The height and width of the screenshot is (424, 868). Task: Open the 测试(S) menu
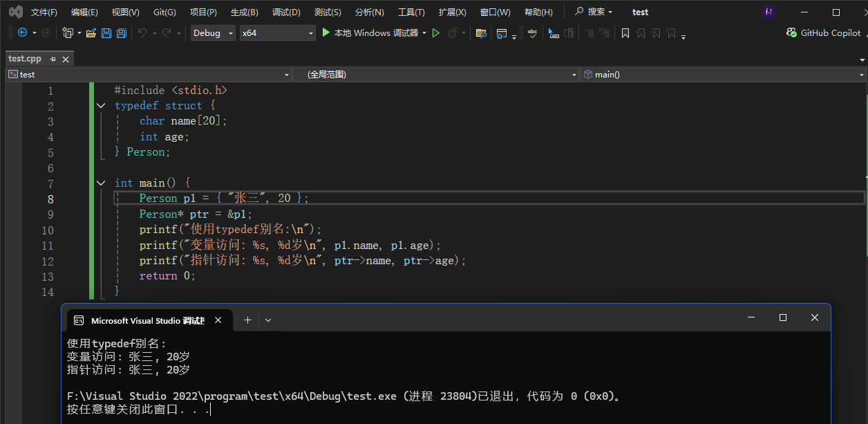coord(328,12)
